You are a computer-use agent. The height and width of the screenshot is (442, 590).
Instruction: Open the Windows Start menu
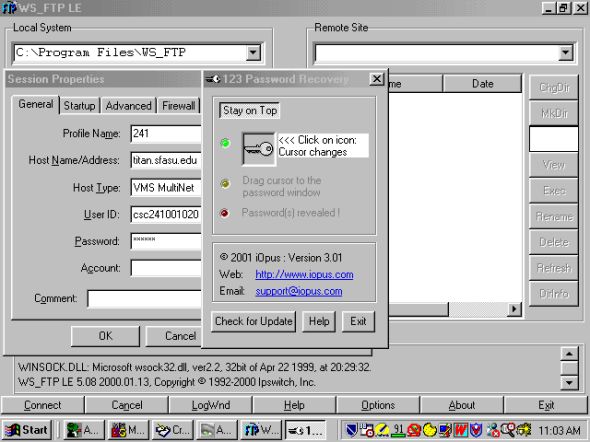(x=26, y=430)
